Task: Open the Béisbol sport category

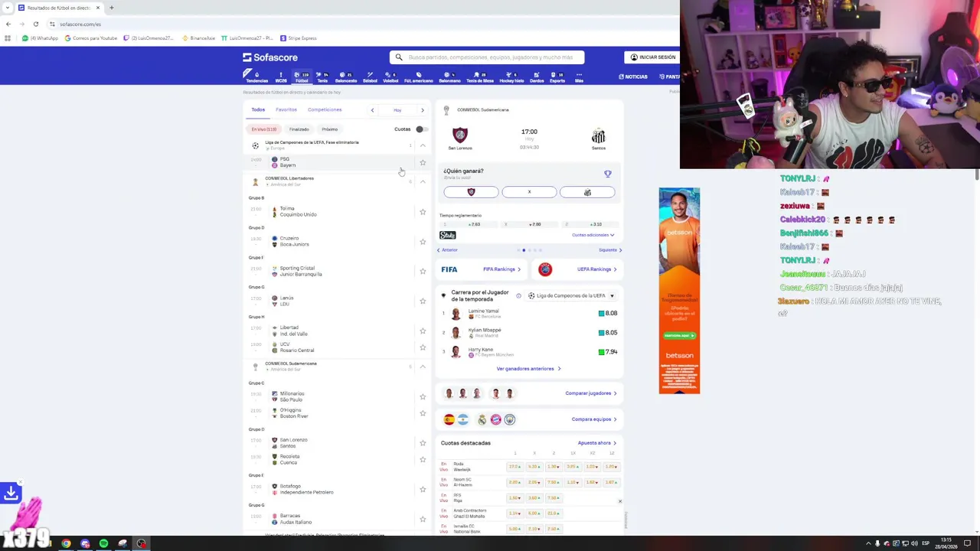Action: pos(370,77)
